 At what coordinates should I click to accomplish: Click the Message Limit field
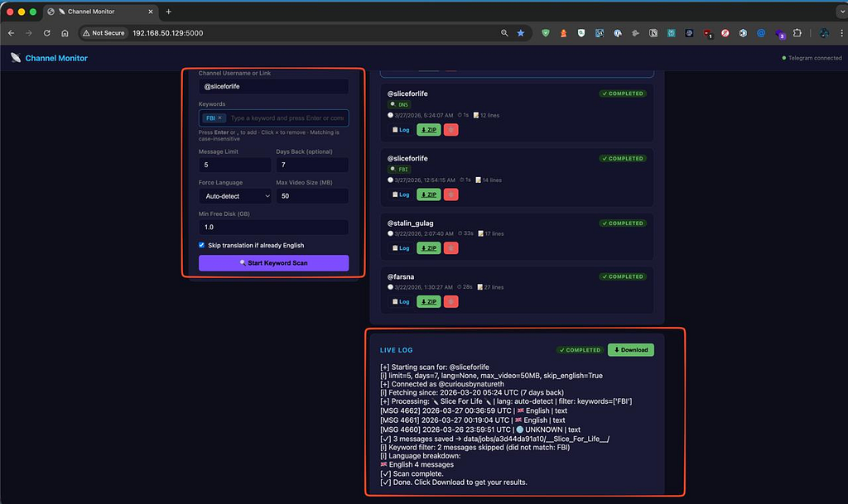[234, 165]
